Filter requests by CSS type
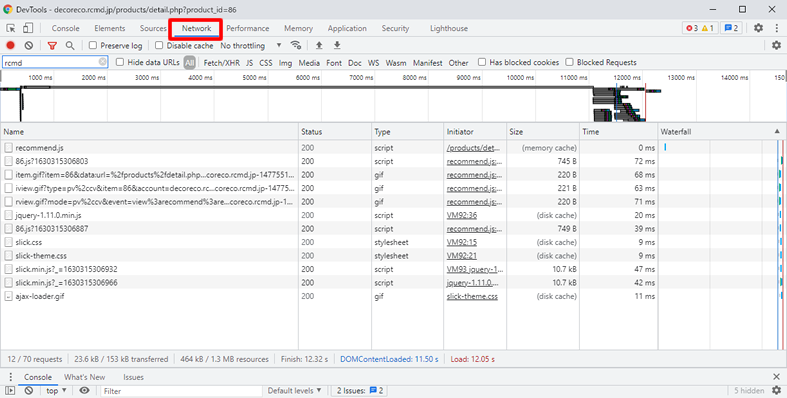Viewport: 787px width, 398px height. pos(266,63)
